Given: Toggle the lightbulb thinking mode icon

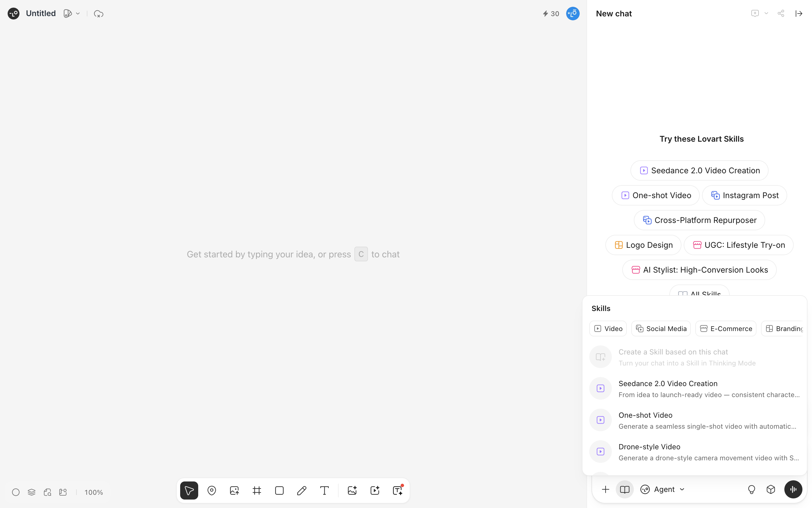Looking at the screenshot, I should click(x=752, y=489).
